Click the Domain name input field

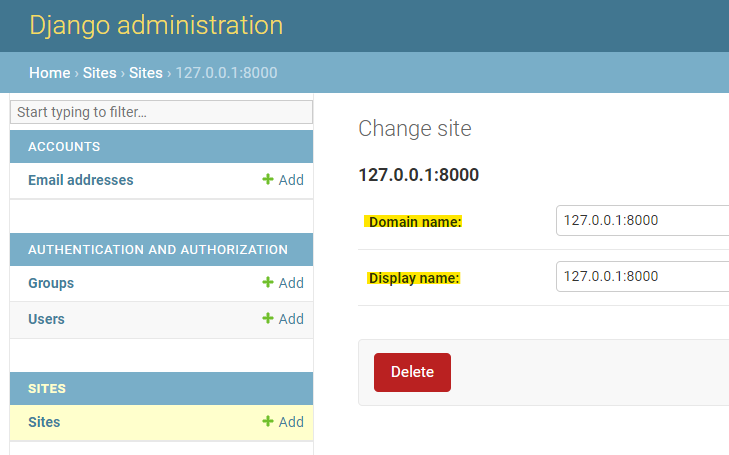[643, 220]
